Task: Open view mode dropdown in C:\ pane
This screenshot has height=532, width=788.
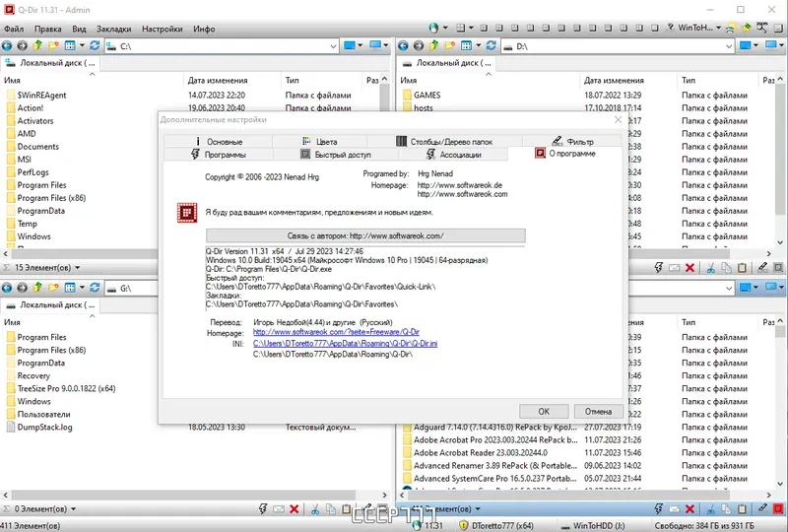Action: (82, 45)
